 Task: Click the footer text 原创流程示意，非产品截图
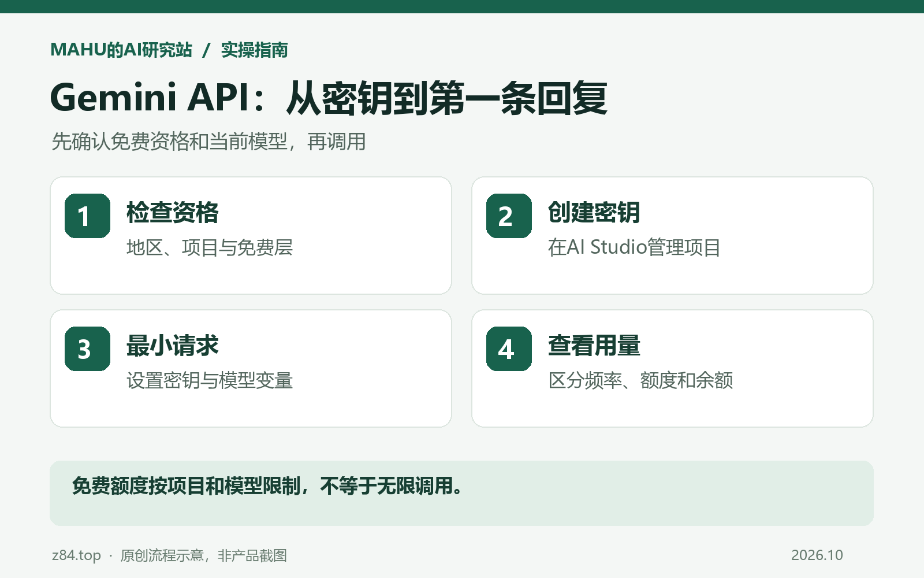pyautogui.click(x=203, y=555)
